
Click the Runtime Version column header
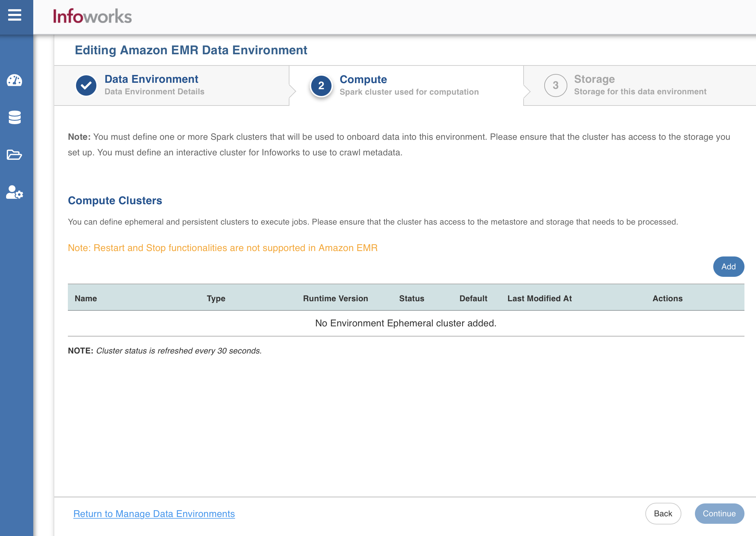336,299
